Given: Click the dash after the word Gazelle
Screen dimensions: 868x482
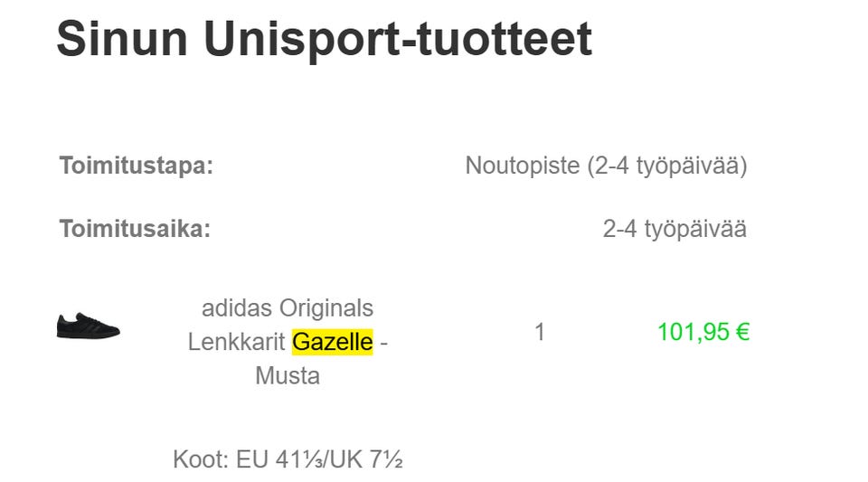Looking at the screenshot, I should click(383, 342).
